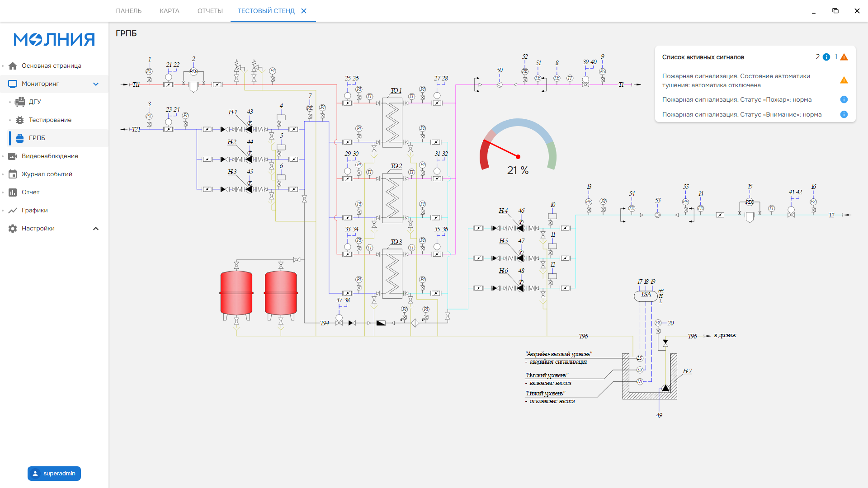The image size is (868, 488).
Task: Open the Основная страница home icon
Action: tap(13, 66)
